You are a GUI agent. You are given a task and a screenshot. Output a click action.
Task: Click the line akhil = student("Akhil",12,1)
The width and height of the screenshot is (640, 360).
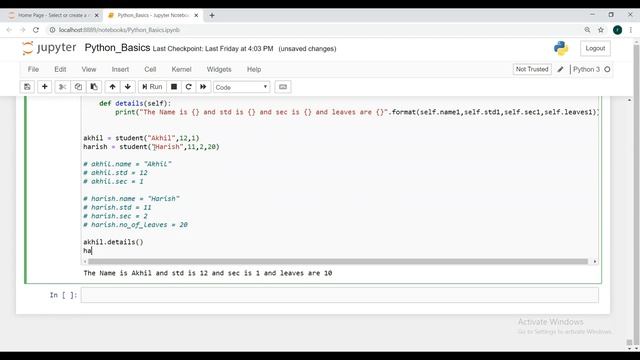pos(141,138)
